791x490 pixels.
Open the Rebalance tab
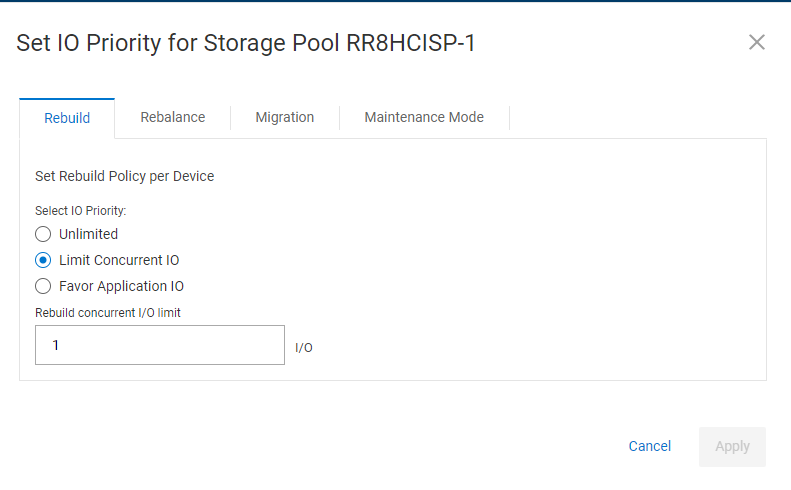pos(173,117)
